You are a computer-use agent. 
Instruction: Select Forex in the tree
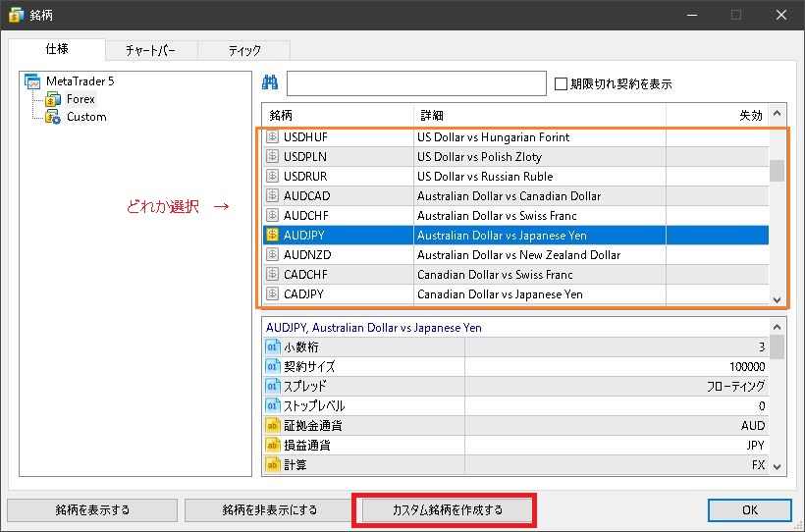pos(80,98)
